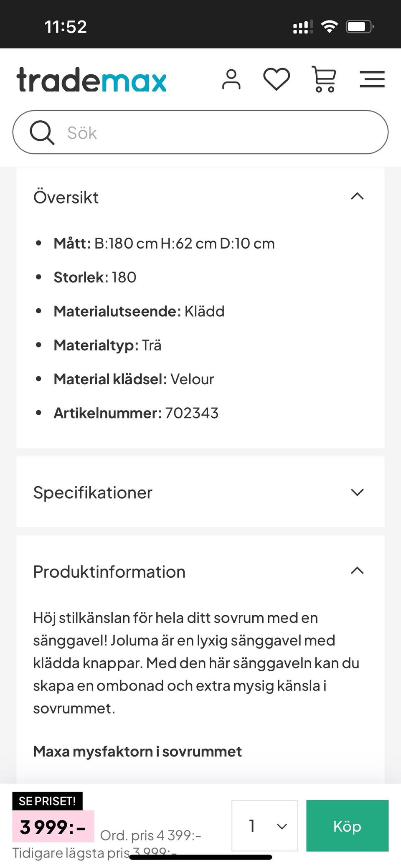Tap the Produktinformation heading text
The width and height of the screenshot is (401, 868).
point(109,571)
